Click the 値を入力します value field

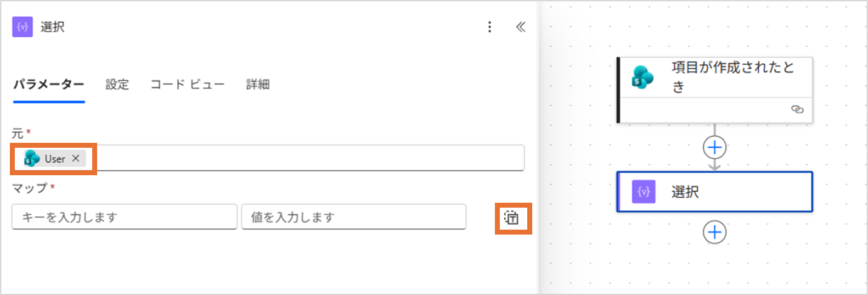[x=353, y=217]
